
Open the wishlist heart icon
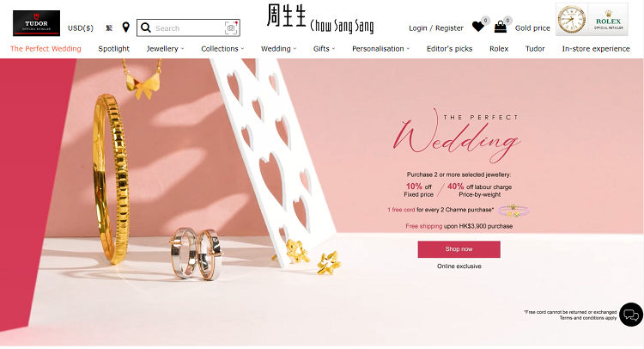pos(478,27)
